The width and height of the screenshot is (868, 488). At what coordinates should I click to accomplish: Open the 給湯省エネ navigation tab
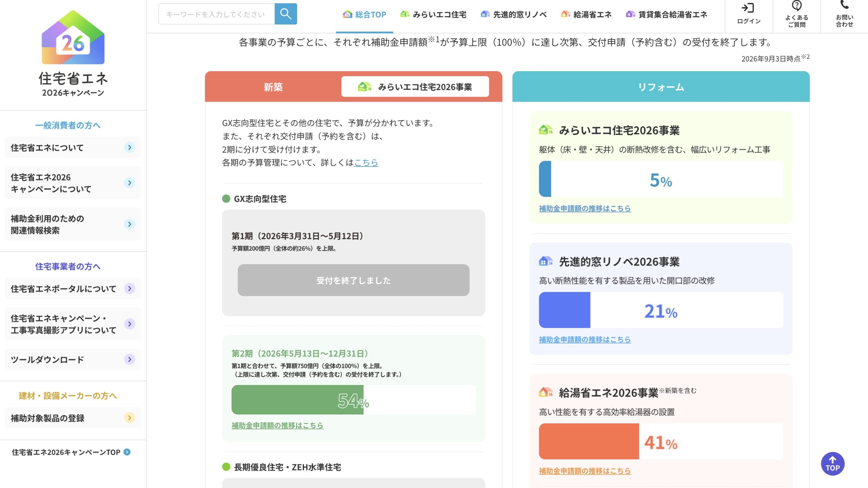click(x=586, y=15)
